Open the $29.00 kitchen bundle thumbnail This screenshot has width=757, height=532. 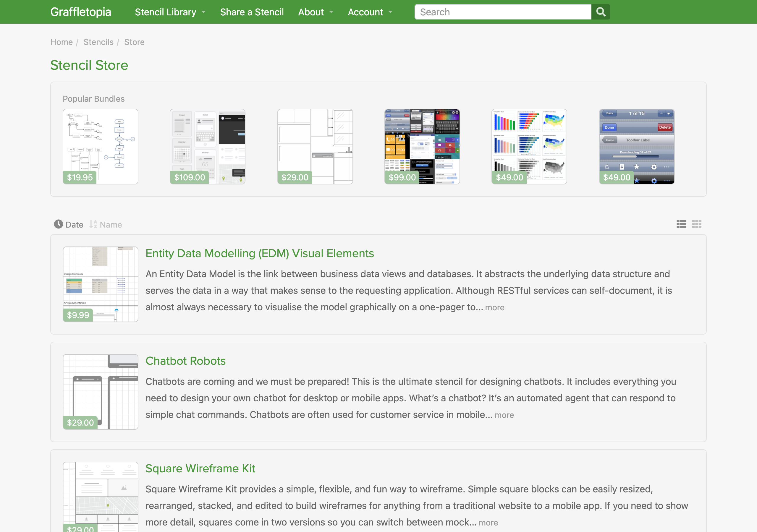[315, 146]
